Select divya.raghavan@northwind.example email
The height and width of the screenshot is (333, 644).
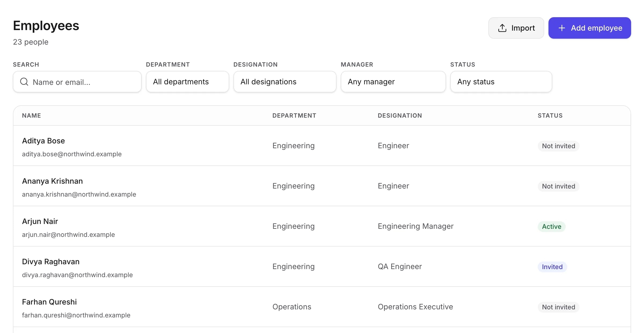[77, 275]
